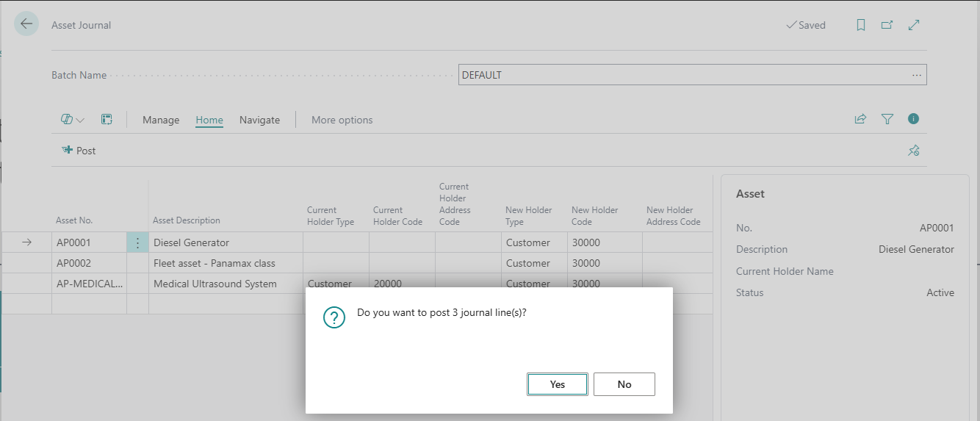Click the expand page arrows icon
Viewport: 980px width, 421px height.
click(914, 25)
